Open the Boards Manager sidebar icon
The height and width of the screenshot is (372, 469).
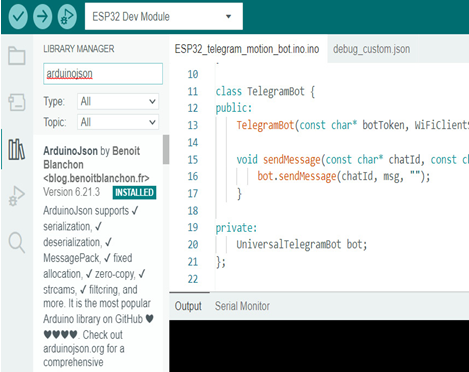[17, 102]
